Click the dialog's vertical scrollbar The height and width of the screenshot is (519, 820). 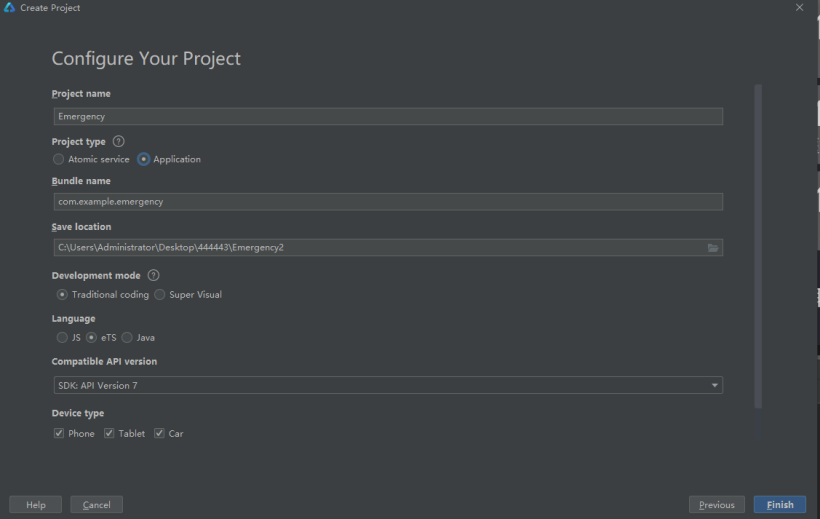[758, 245]
